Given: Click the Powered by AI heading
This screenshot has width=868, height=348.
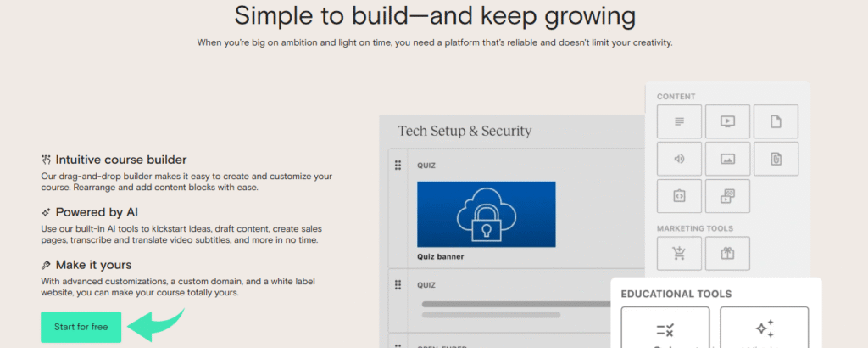Looking at the screenshot, I should (97, 212).
